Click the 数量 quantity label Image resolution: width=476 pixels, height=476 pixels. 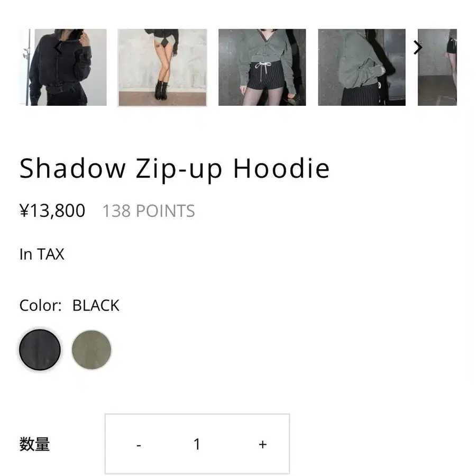tap(34, 444)
